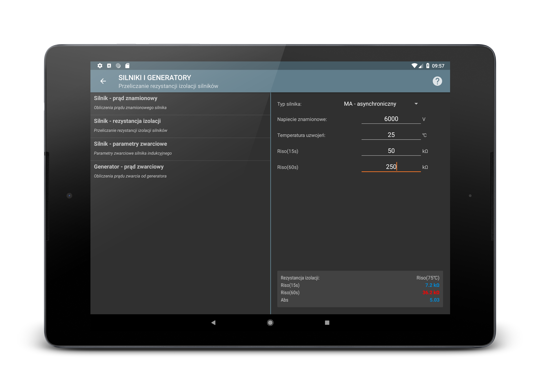The width and height of the screenshot is (540, 392).
Task: Open the help question mark icon
Action: 437,81
